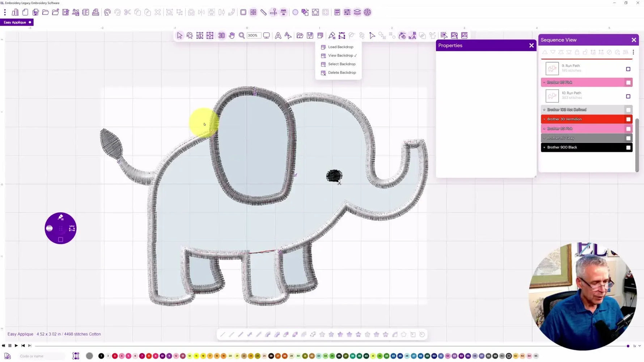Check the 10. Run Path checkbox
The image size is (644, 362).
[628, 97]
